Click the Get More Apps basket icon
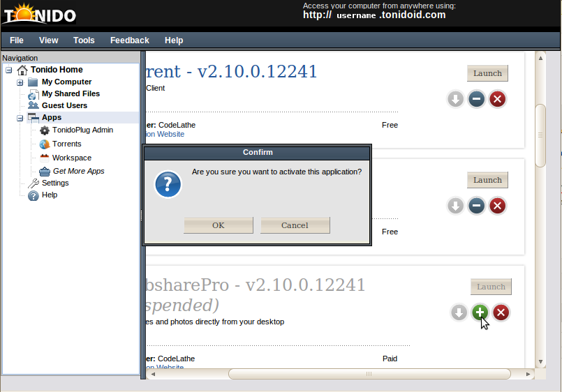The width and height of the screenshot is (562, 392). coord(45,171)
